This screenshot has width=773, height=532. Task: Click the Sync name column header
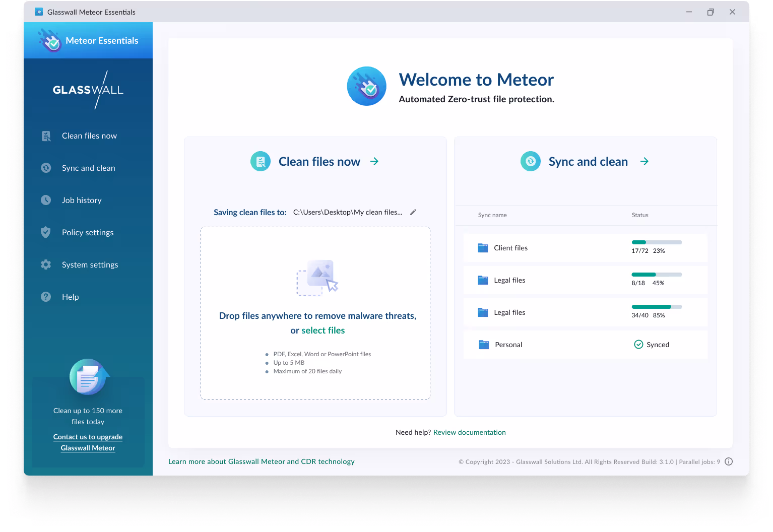[x=492, y=215]
